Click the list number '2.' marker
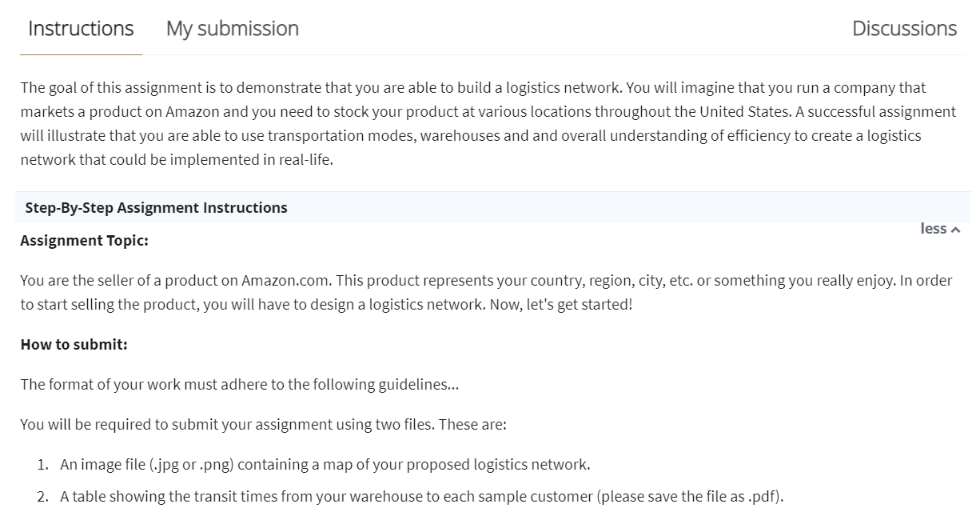This screenshot has height=520, width=980. [x=43, y=497]
